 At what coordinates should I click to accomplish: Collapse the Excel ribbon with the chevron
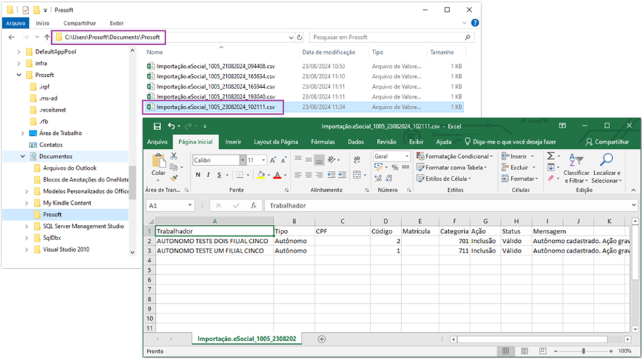coord(633,190)
